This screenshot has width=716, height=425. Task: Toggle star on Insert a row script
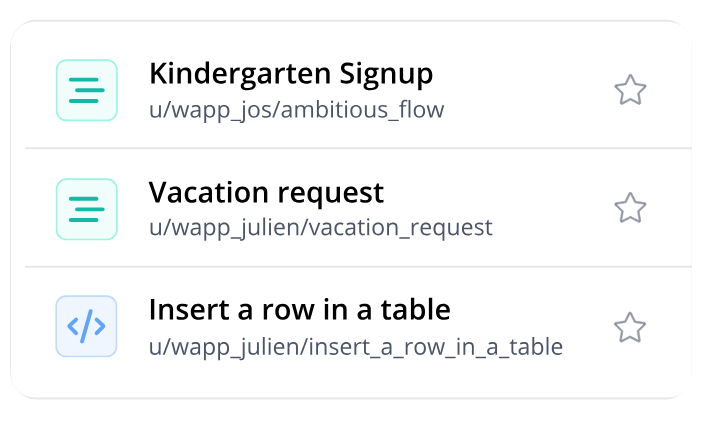click(x=630, y=327)
